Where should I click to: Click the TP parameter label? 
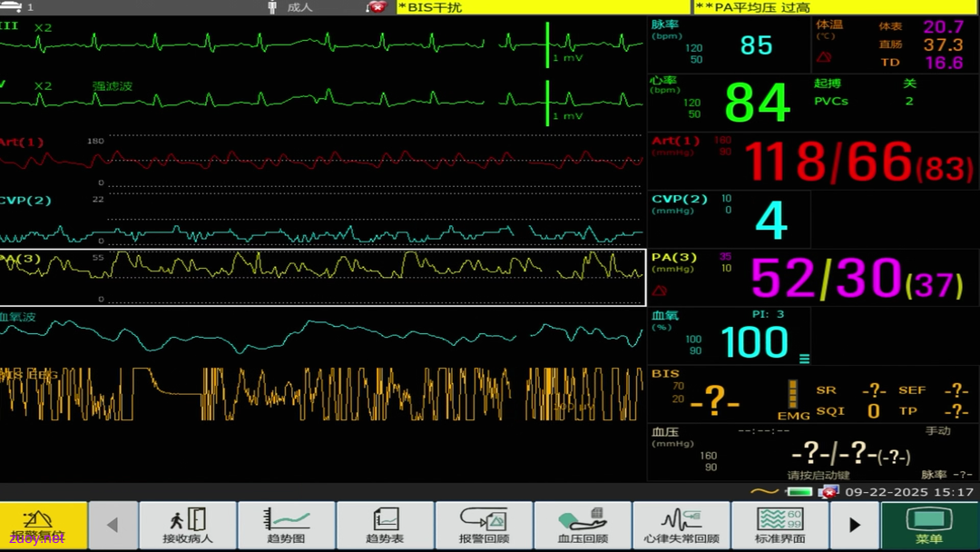pyautogui.click(x=907, y=410)
